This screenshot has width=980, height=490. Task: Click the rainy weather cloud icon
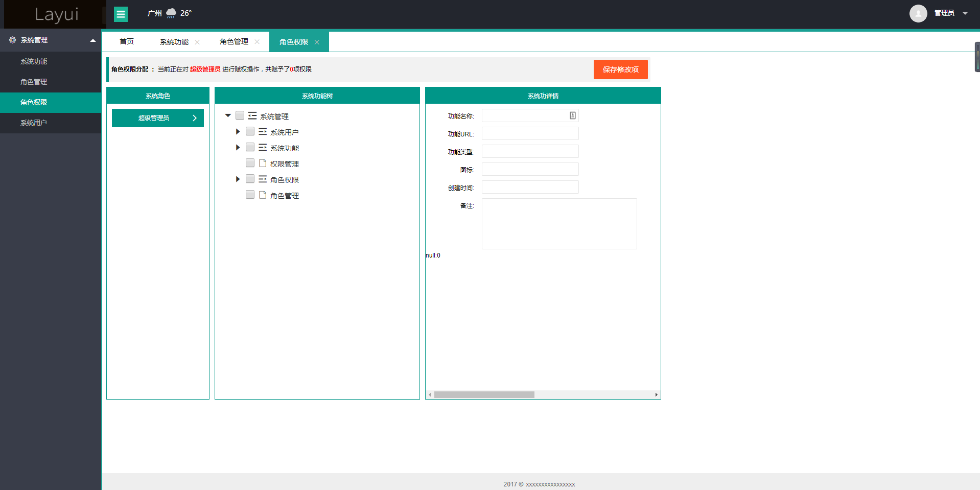pos(171,13)
